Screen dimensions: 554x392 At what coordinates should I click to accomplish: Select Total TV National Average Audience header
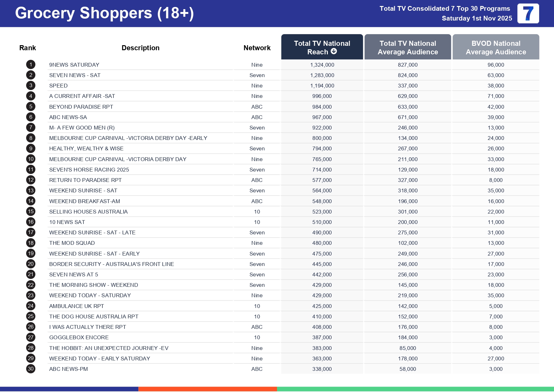click(407, 47)
